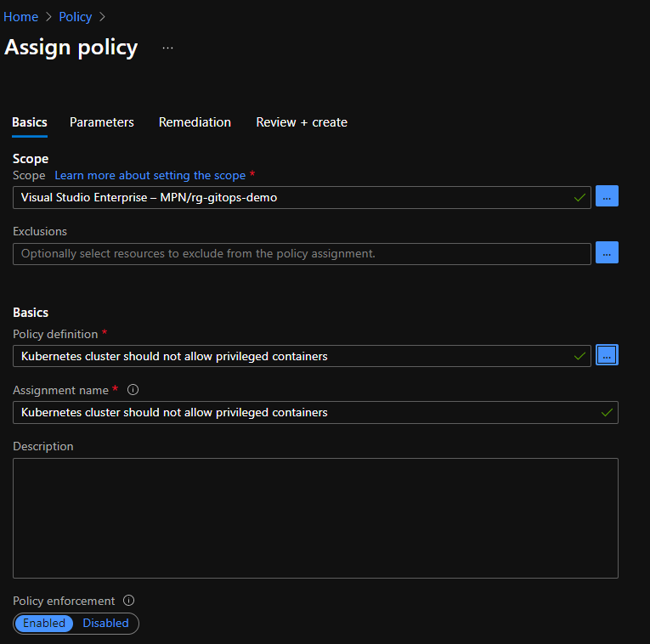
Task: Open the Policy definition picker button
Action: click(607, 355)
